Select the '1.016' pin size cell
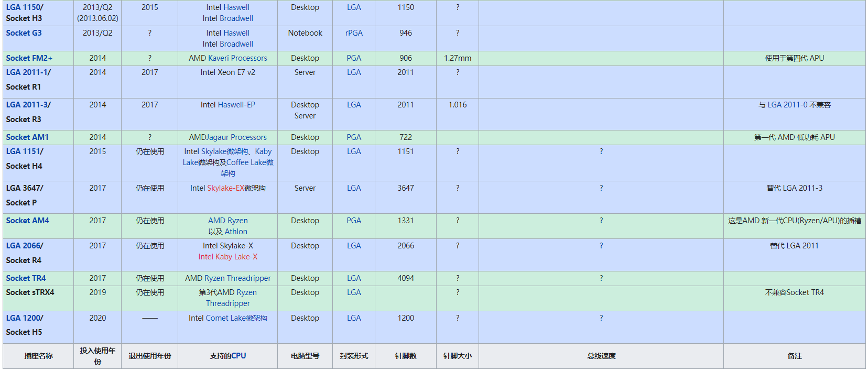 (x=458, y=114)
